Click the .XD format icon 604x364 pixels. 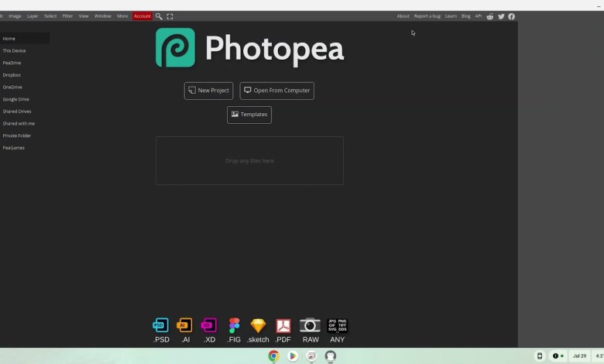point(209,326)
